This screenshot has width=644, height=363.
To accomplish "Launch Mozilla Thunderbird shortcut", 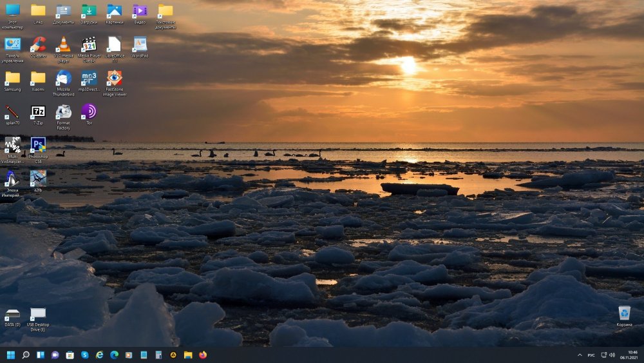I will click(63, 83).
